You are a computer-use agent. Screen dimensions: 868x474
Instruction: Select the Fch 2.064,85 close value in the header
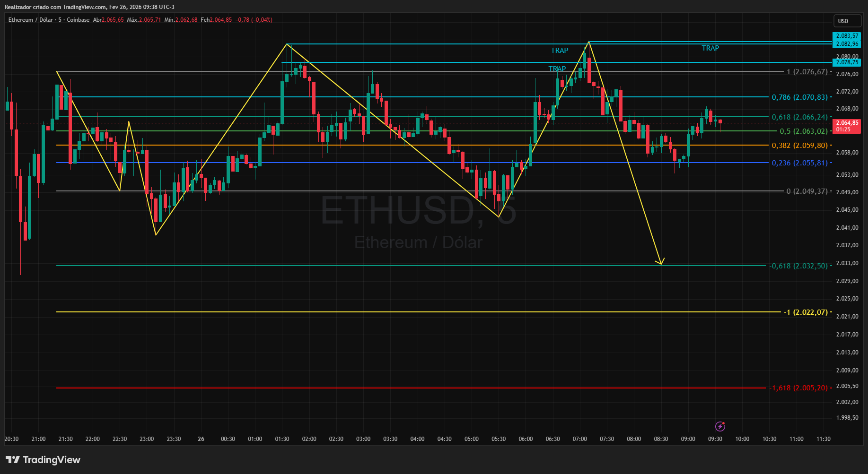coord(216,20)
